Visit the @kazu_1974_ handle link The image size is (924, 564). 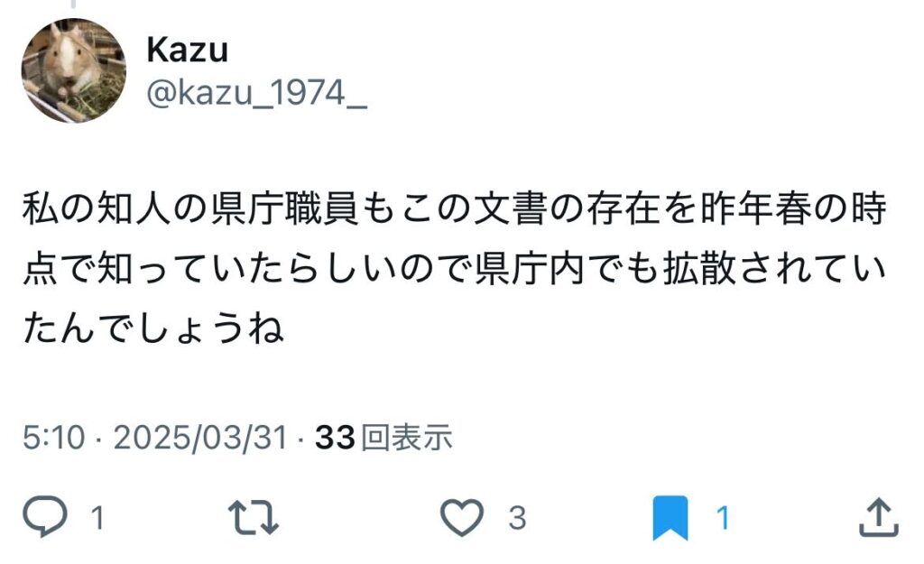(x=256, y=93)
